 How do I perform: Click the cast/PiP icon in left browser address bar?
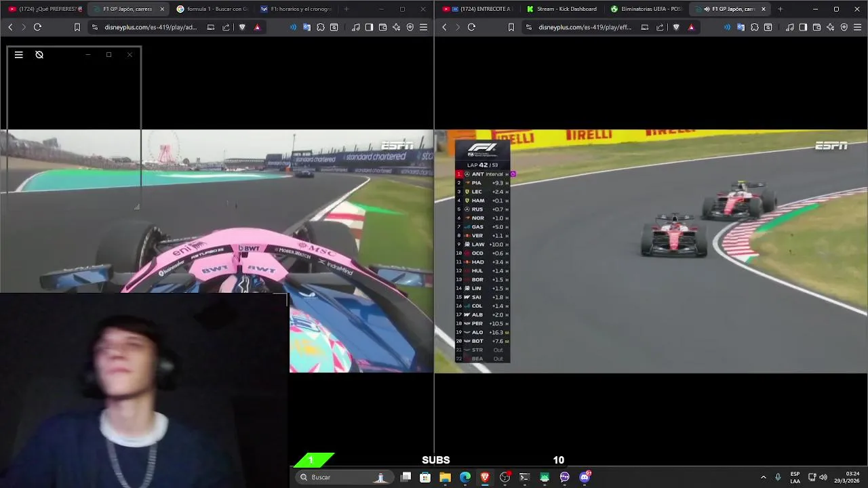[x=211, y=27]
